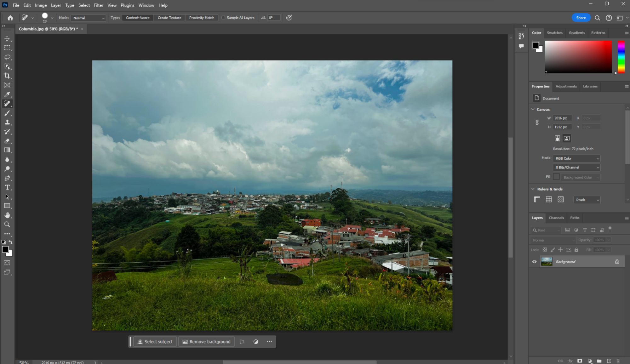Viewport: 630px width, 364px height.
Task: Select the Eraser tool
Action: tap(7, 141)
